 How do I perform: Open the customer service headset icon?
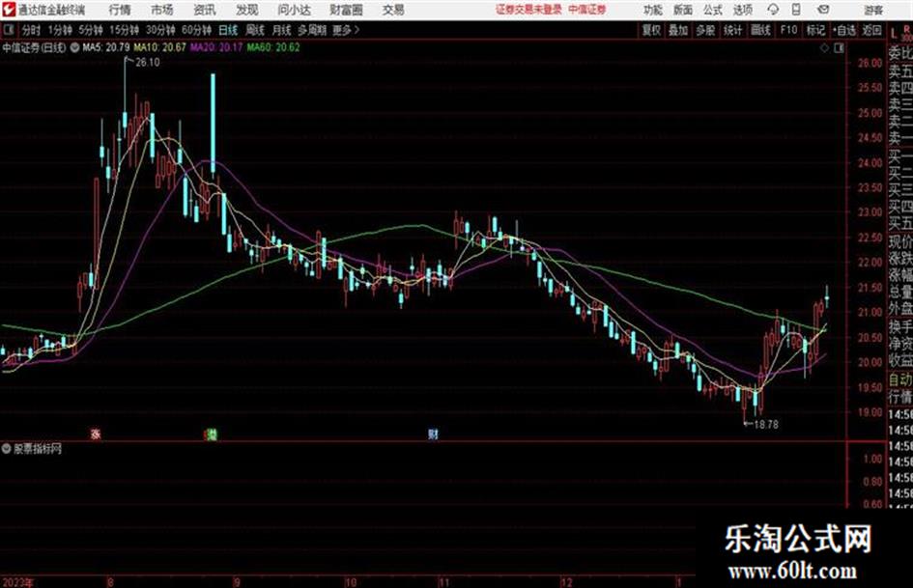click(x=773, y=10)
